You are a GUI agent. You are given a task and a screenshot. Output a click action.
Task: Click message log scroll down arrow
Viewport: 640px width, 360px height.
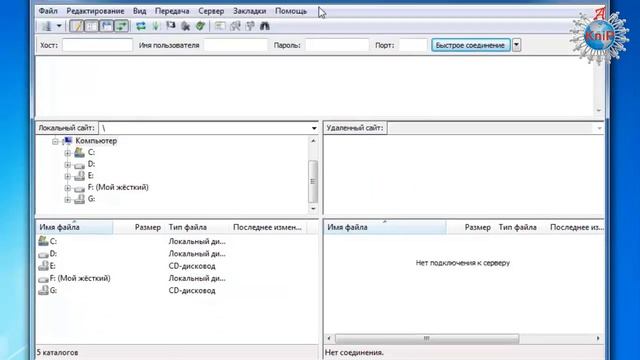tap(598, 111)
